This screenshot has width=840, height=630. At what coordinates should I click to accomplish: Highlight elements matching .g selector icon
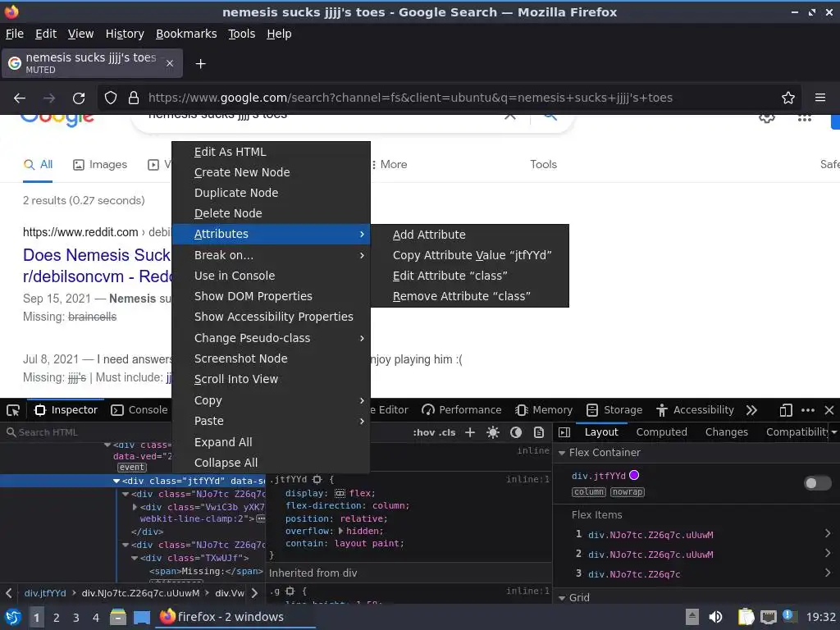coord(290,591)
